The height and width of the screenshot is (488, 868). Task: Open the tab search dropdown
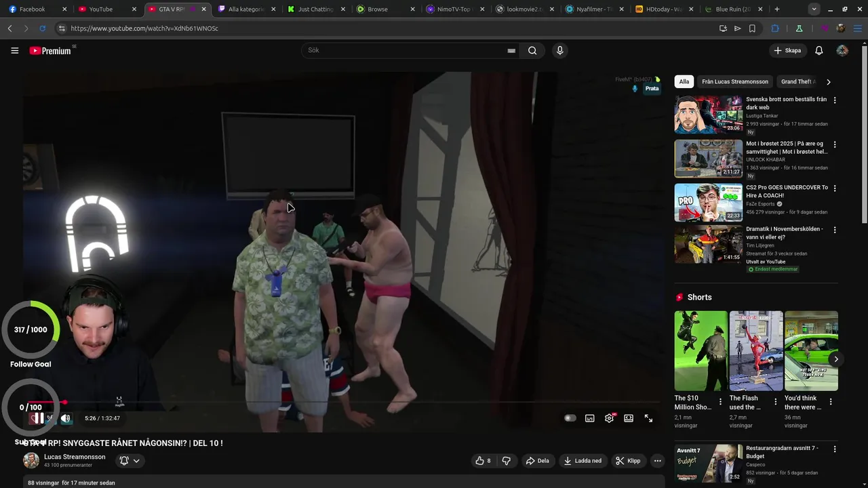point(814,9)
